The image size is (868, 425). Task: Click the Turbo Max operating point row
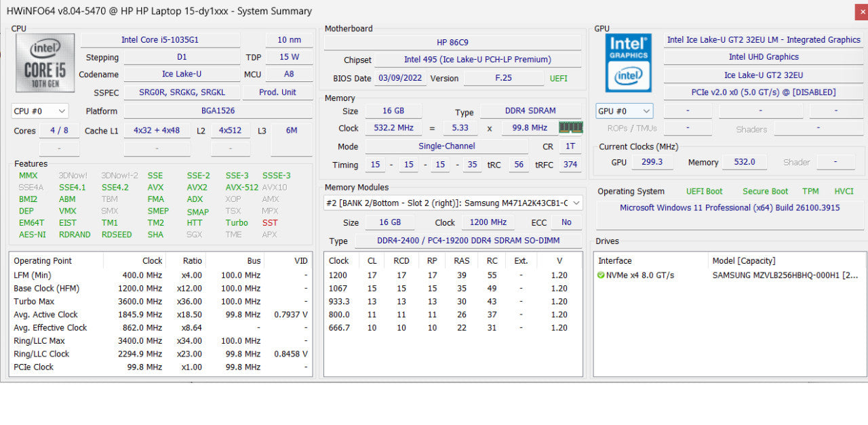point(161,302)
